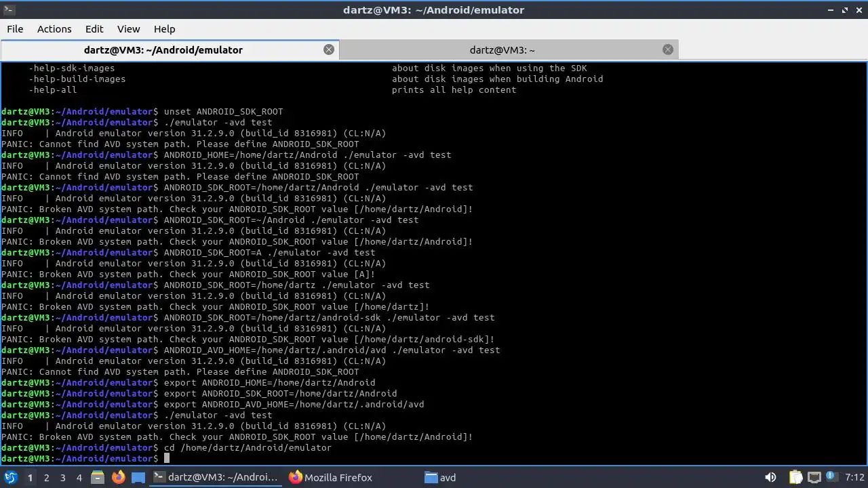
Task: Launch the file manager from quick launch
Action: 98,477
